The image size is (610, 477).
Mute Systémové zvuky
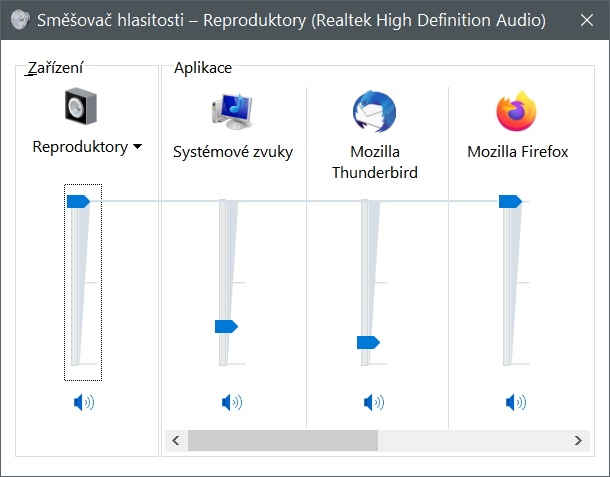click(232, 403)
